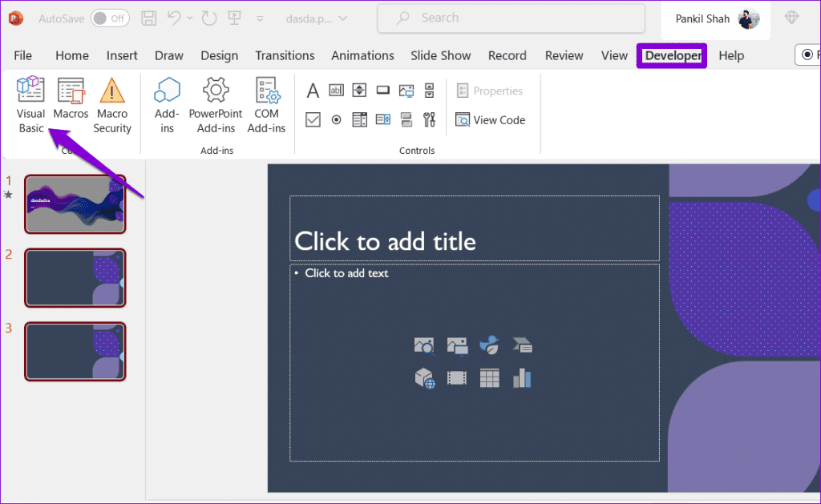Open the Quick Access Toolbar customization chevron

tap(258, 18)
